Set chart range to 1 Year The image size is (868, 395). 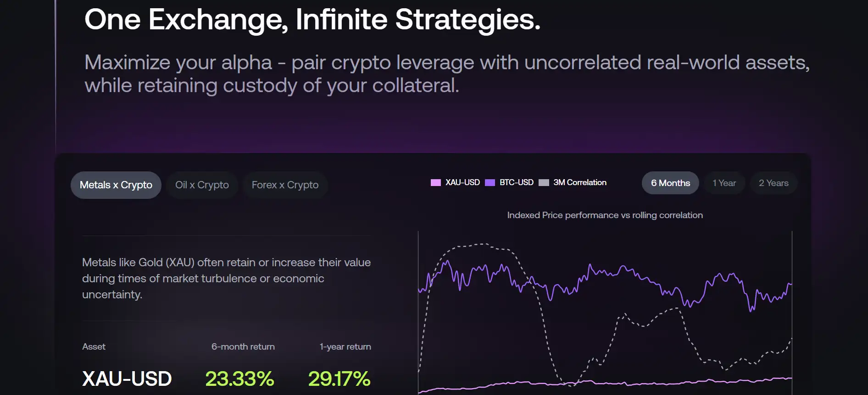tap(724, 183)
